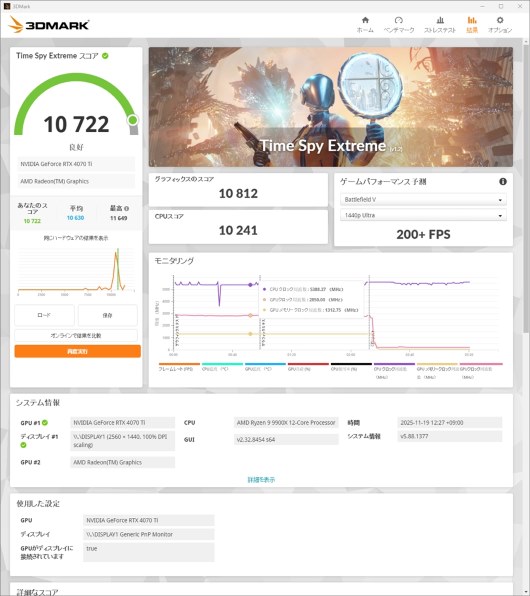The height and width of the screenshot is (596, 530).
Task: Click the 保存 save button
Action: pos(108,315)
